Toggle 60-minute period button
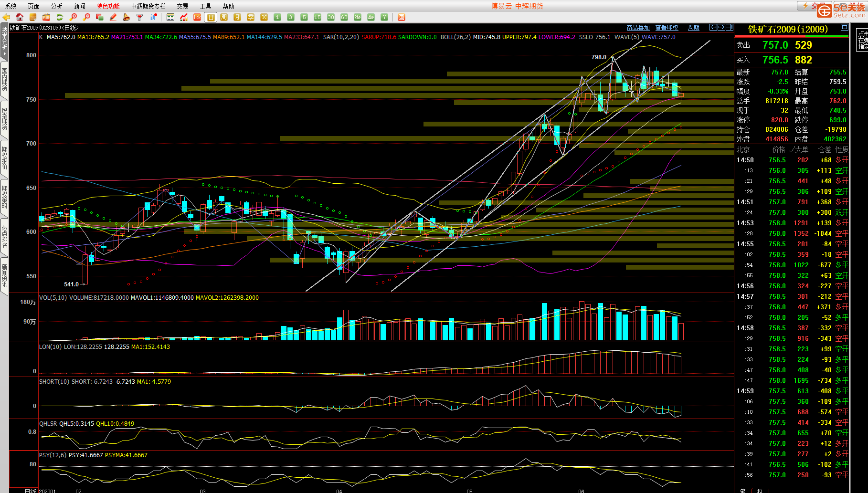 [344, 17]
